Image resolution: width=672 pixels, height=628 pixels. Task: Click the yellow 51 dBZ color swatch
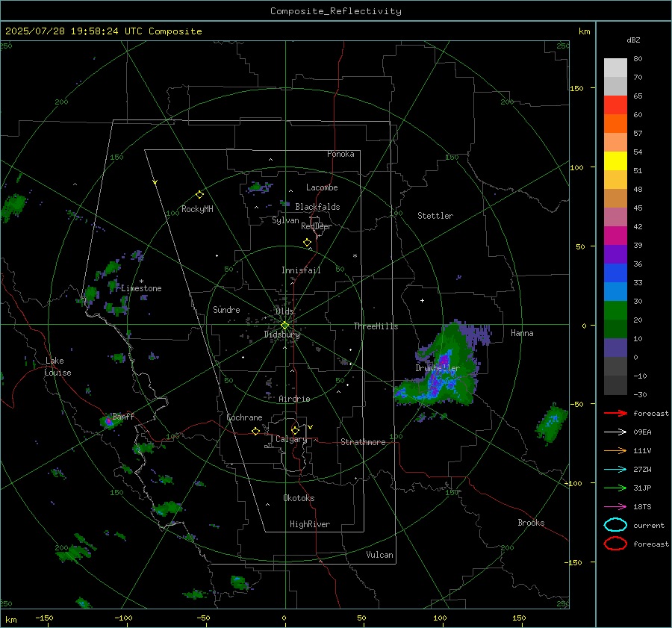tap(615, 161)
